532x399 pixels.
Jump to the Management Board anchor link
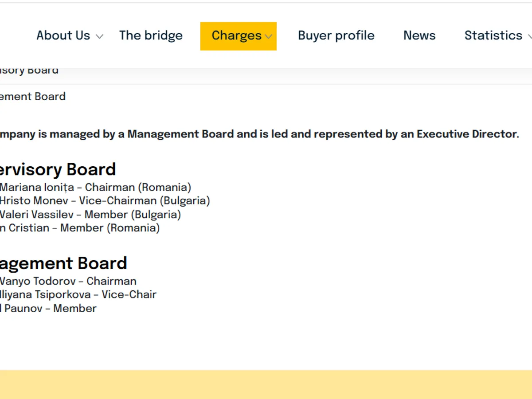33,97
